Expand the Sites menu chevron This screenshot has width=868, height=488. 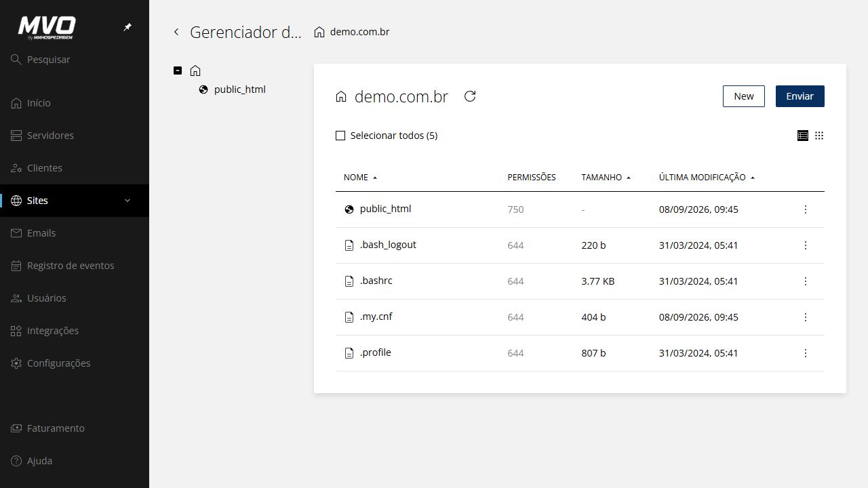coord(127,201)
